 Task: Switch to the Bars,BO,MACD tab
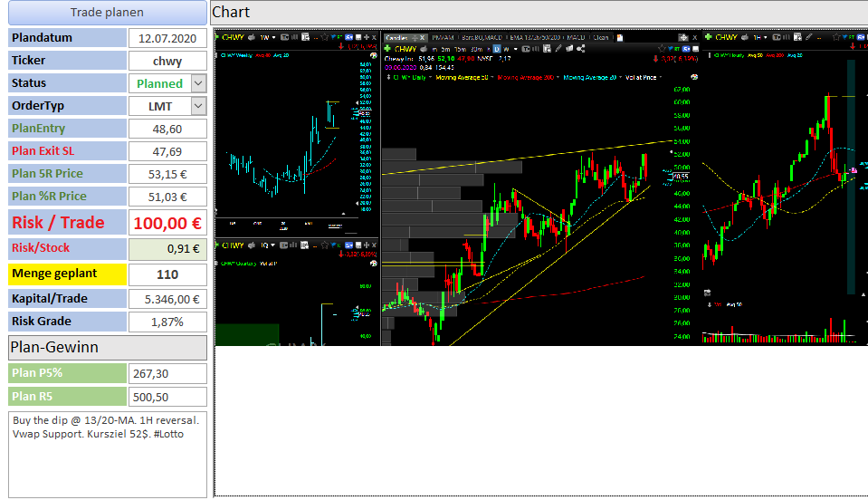[x=482, y=38]
